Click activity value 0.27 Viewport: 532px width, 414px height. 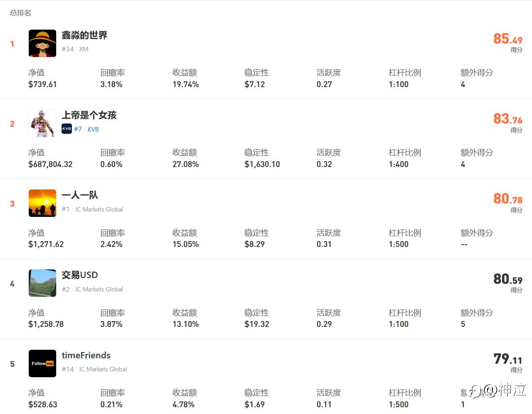[324, 84]
